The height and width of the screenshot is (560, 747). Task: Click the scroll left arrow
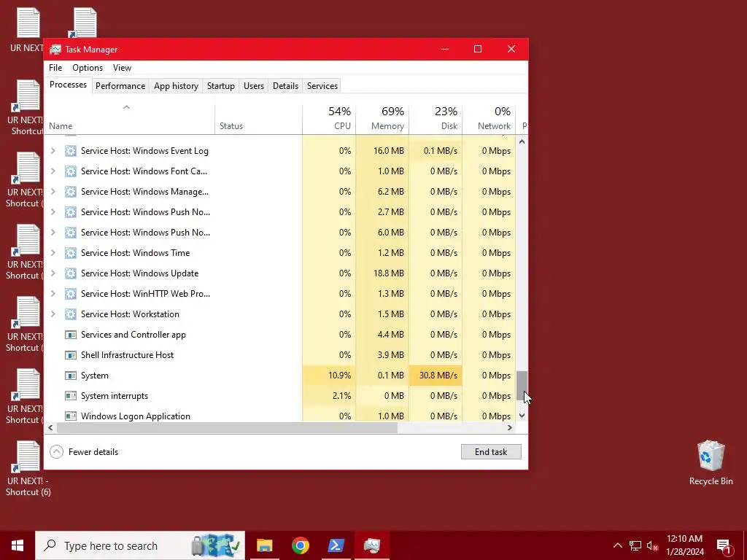[x=50, y=427]
